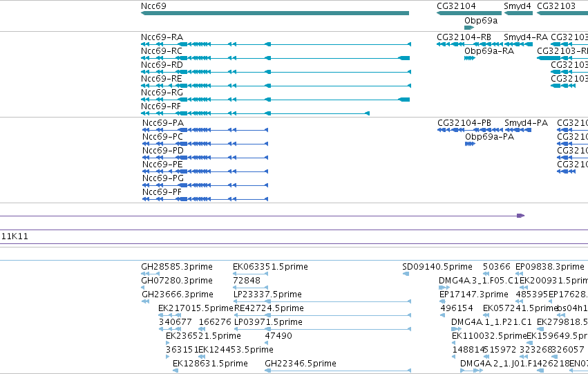Click EST label GH28585.3prime
This screenshot has height=374, width=588.
pos(177,267)
